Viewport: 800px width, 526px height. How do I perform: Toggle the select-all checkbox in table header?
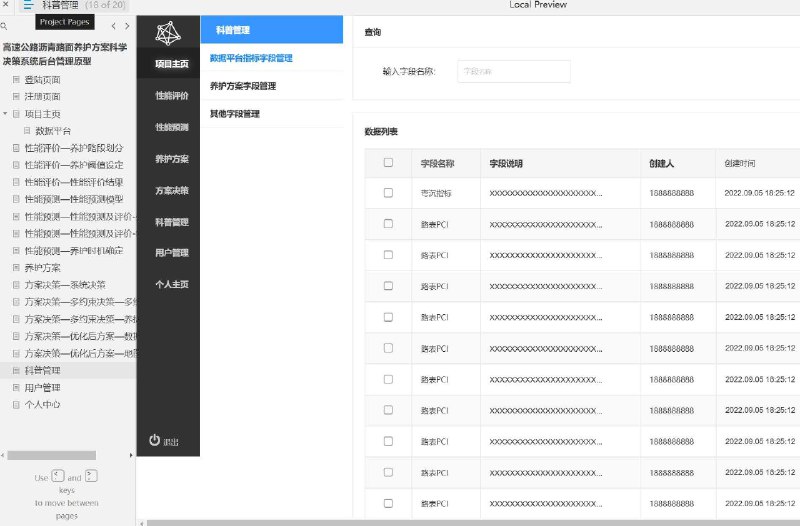tap(388, 162)
